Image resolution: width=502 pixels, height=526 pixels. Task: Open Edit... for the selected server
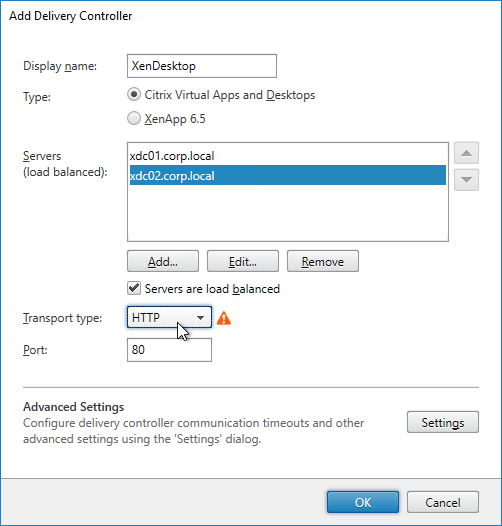243,261
